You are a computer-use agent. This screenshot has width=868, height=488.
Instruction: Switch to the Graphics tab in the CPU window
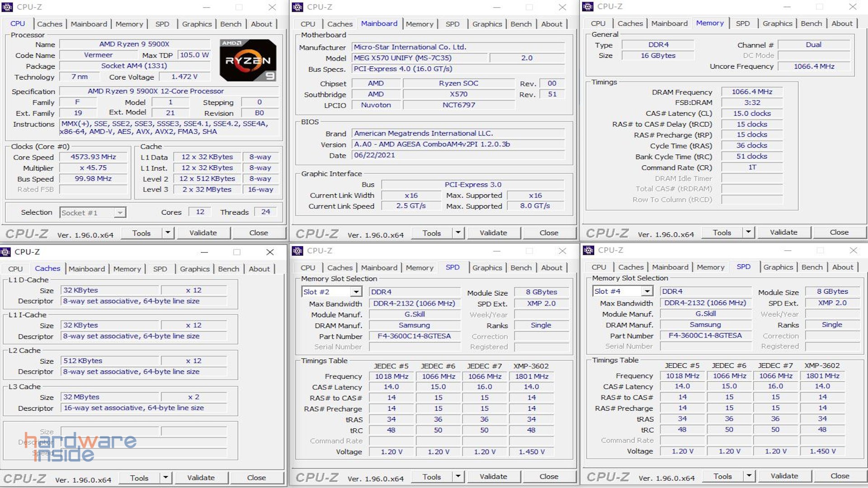pos(197,24)
